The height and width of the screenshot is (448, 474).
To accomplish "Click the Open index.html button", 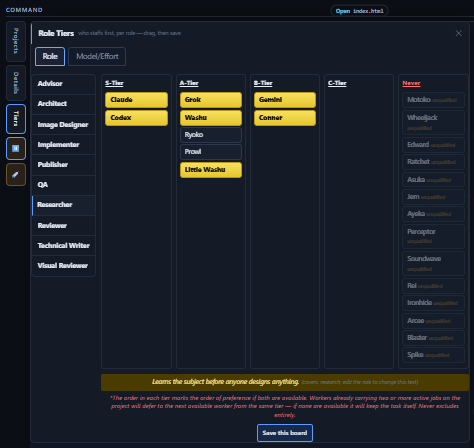I will point(359,11).
